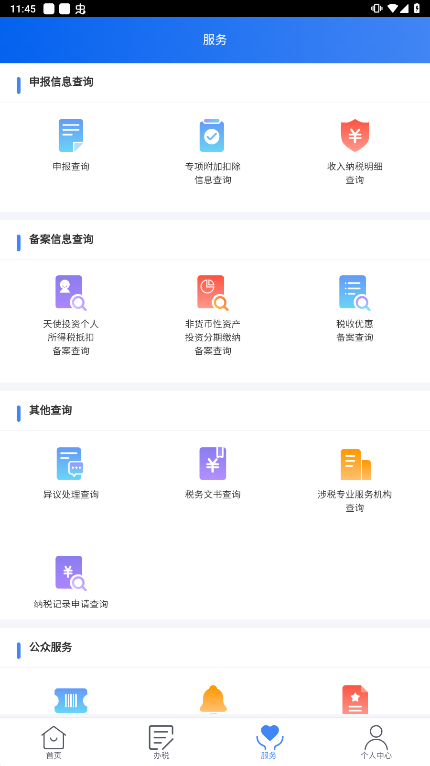
Task: Tap the battery status icon
Action: click(x=416, y=8)
